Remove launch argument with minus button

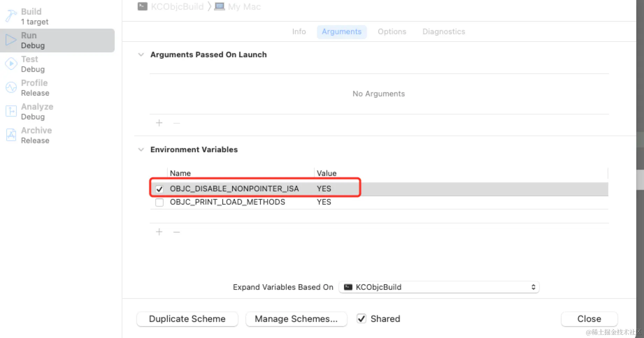pyautogui.click(x=177, y=123)
